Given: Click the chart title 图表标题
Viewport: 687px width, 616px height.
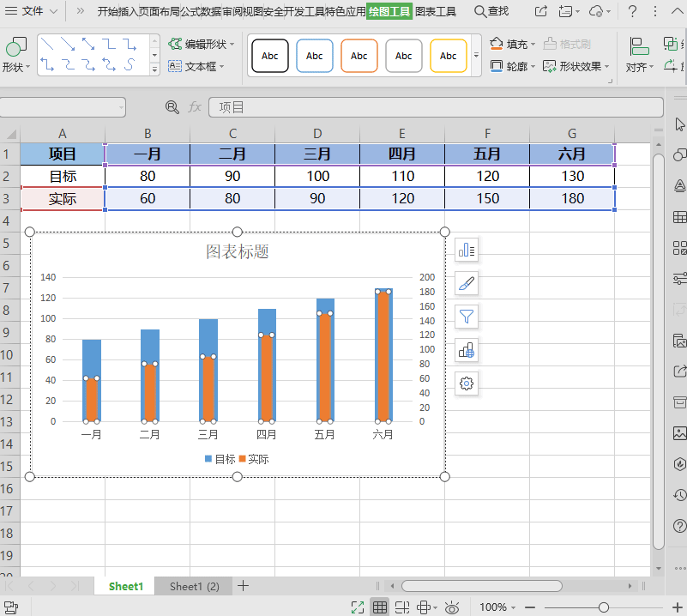Looking at the screenshot, I should (x=237, y=251).
